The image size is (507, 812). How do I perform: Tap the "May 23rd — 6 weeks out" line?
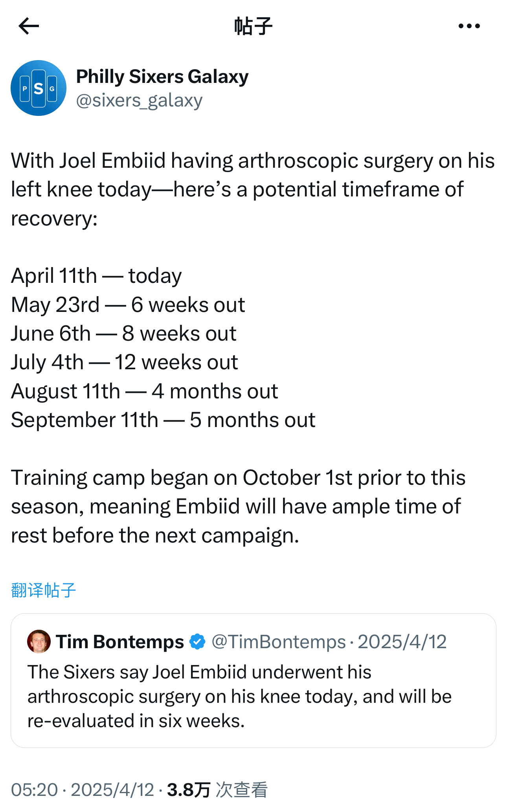(x=128, y=305)
